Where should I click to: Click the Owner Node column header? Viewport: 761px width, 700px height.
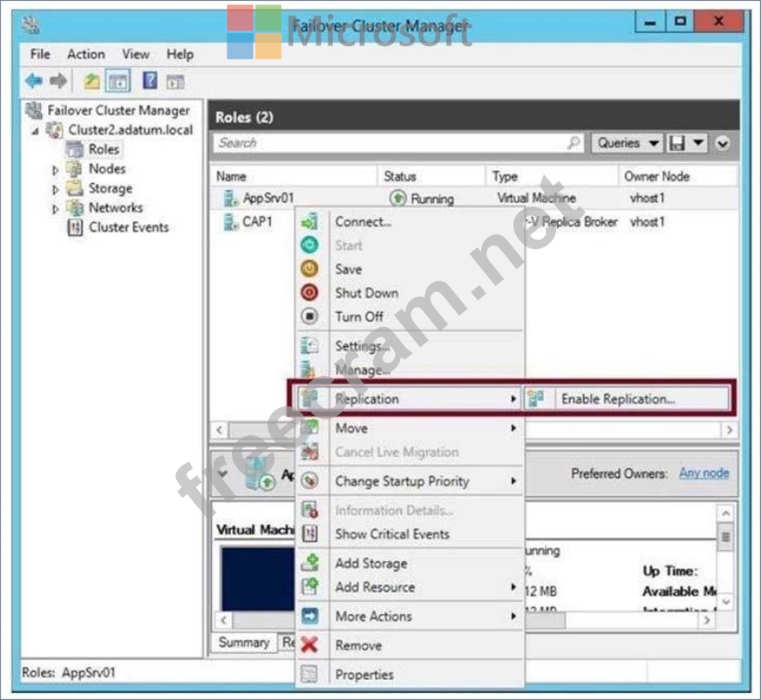678,176
